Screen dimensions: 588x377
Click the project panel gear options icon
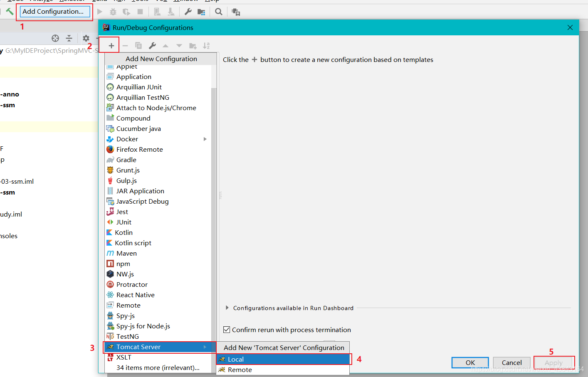point(86,38)
